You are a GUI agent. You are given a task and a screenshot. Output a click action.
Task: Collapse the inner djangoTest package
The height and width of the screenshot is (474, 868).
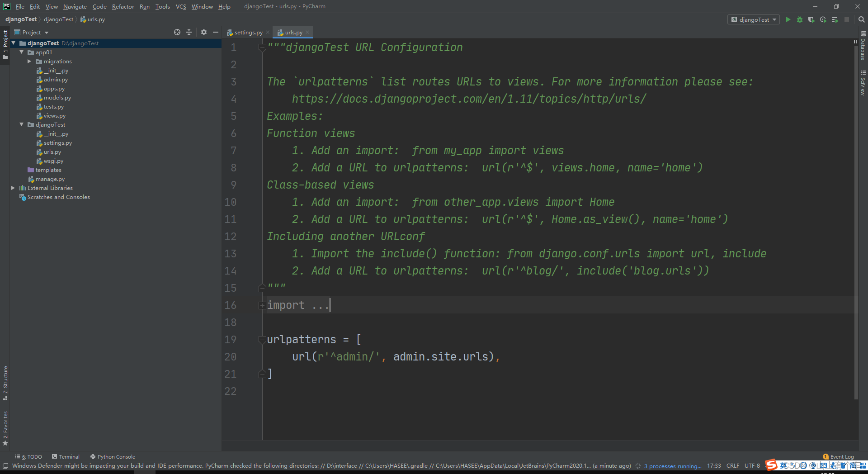click(x=21, y=124)
